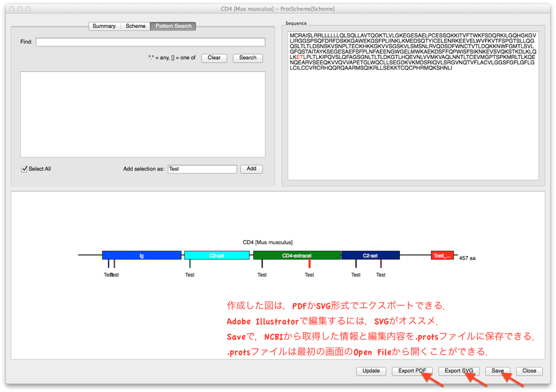The height and width of the screenshot is (392, 556).
Task: Switch to the Summary tab
Action: tap(104, 26)
